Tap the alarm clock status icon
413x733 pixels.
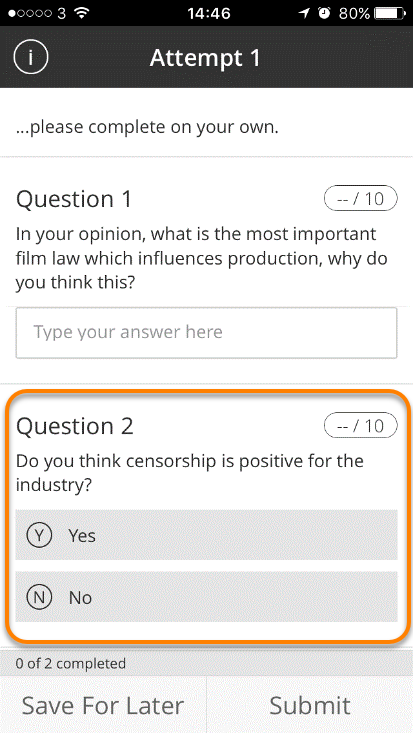tap(324, 13)
